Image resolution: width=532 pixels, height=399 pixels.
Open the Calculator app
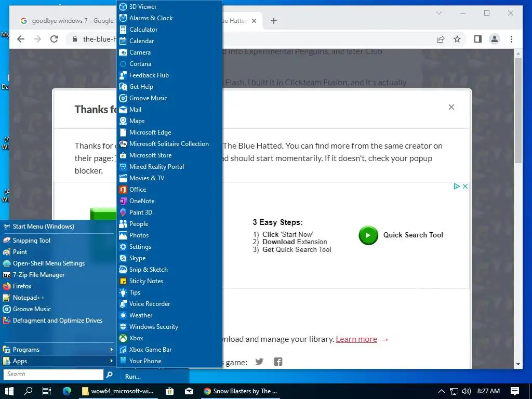point(170,30)
